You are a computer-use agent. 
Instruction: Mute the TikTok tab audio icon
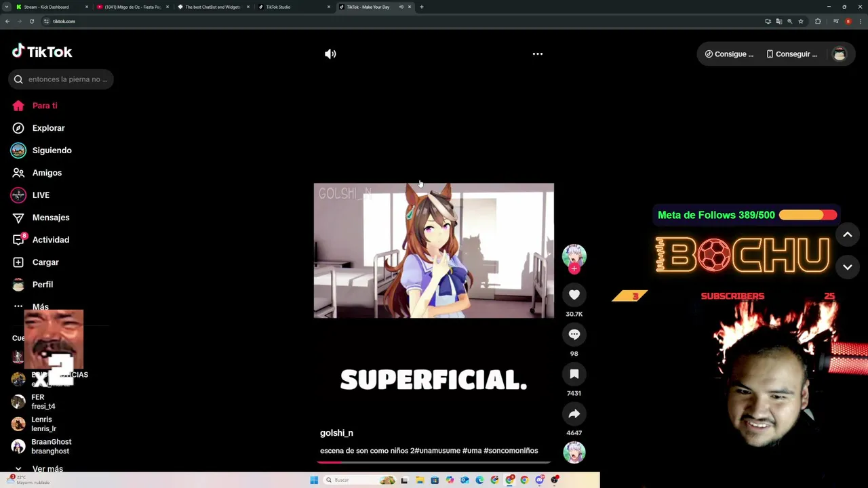pos(401,7)
